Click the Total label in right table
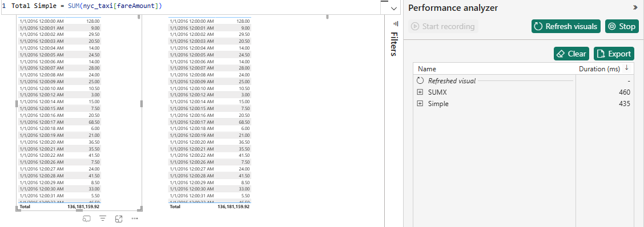Viewport: 644px width, 227px height. click(x=175, y=207)
